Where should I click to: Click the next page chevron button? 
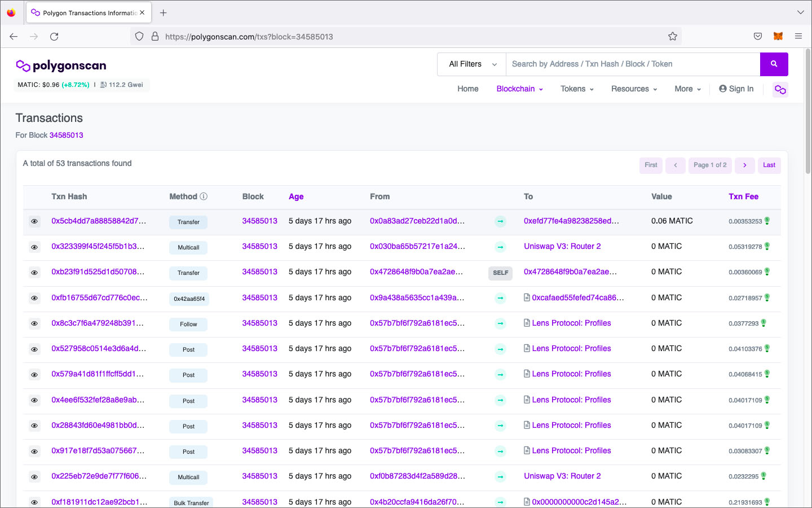[x=744, y=165]
